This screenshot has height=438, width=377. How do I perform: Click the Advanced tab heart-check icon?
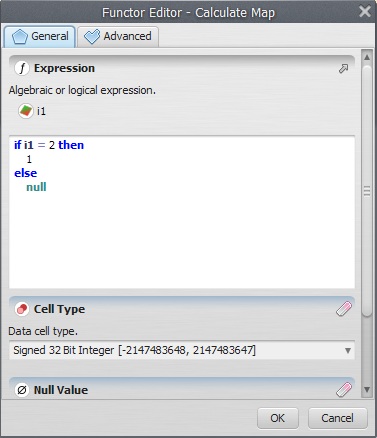pyautogui.click(x=92, y=36)
